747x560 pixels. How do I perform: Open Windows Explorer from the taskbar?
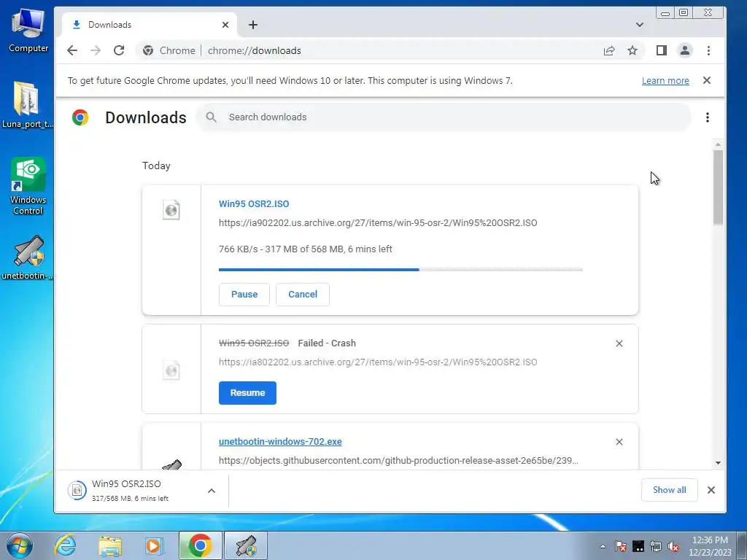[x=110, y=545]
